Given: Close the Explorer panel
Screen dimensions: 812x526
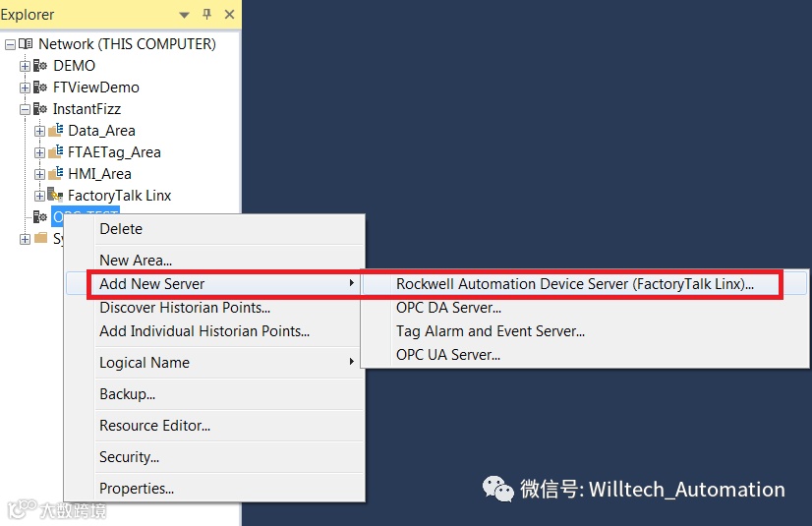Looking at the screenshot, I should 229,15.
